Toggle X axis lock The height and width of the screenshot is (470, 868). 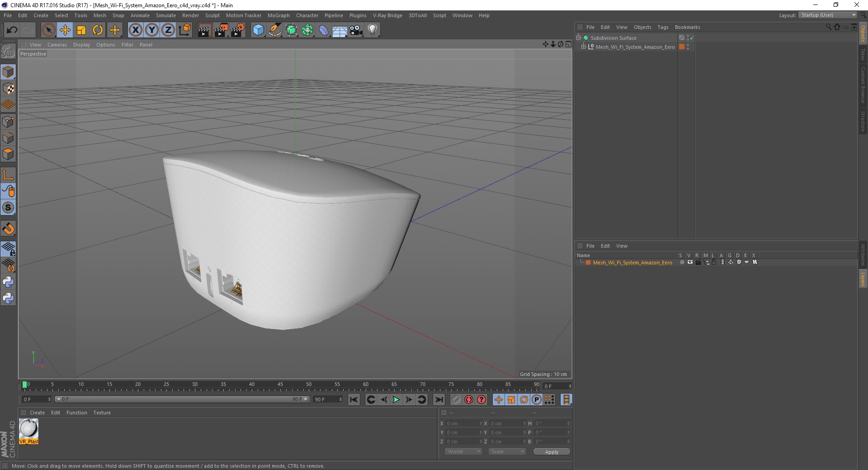pyautogui.click(x=135, y=30)
